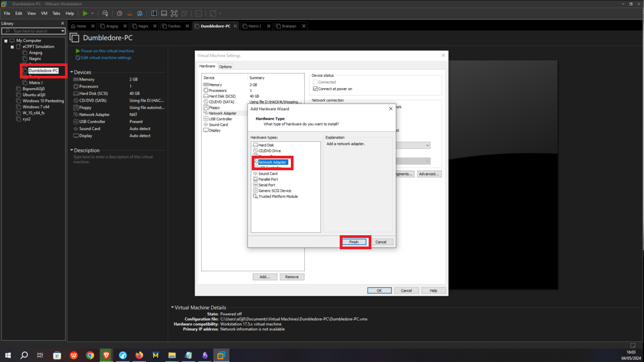The width and height of the screenshot is (644, 362).
Task: Open File Explorer from the taskbar
Action: [172, 355]
